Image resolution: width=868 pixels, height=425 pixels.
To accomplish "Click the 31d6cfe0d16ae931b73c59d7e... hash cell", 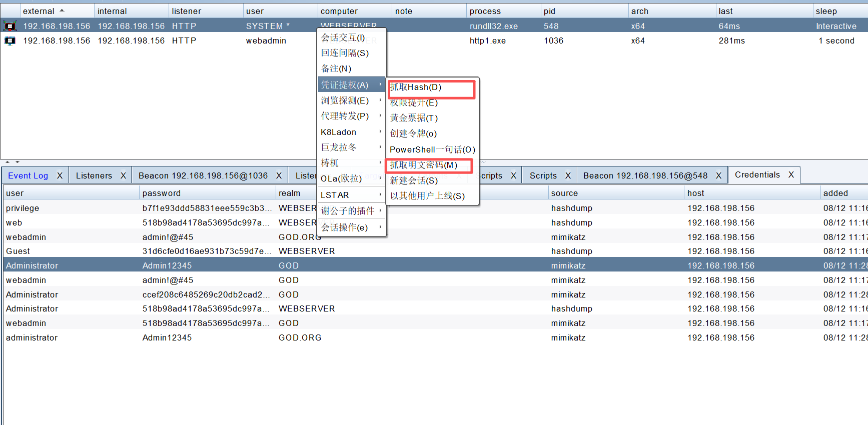I will point(207,251).
